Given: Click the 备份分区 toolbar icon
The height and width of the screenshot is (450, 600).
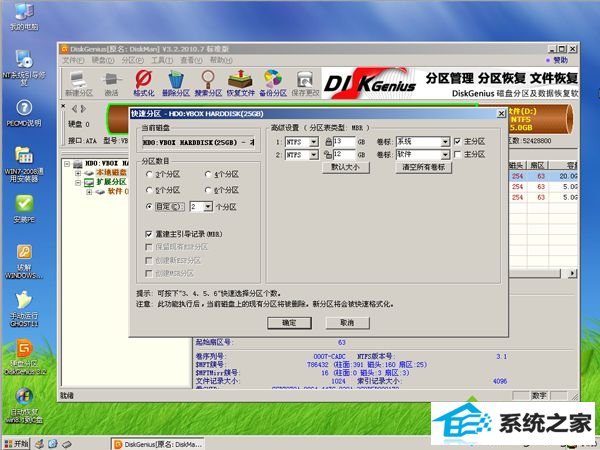Looking at the screenshot, I should tap(273, 83).
